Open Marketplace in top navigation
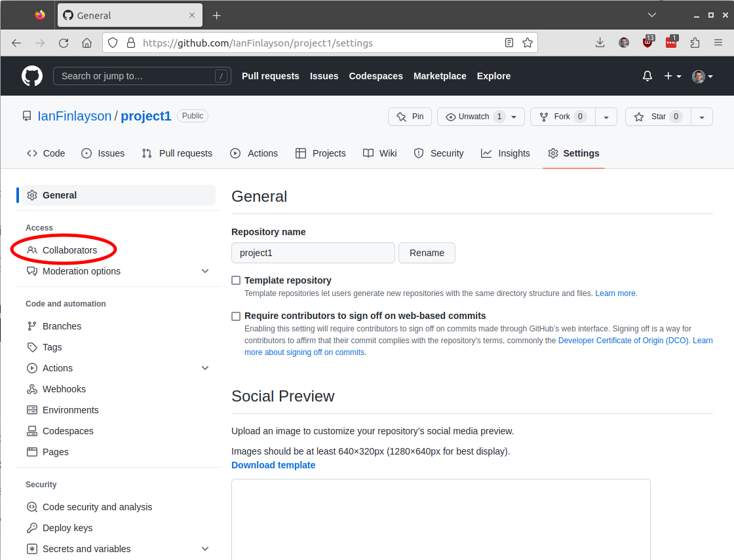This screenshot has width=734, height=560. pyautogui.click(x=440, y=76)
